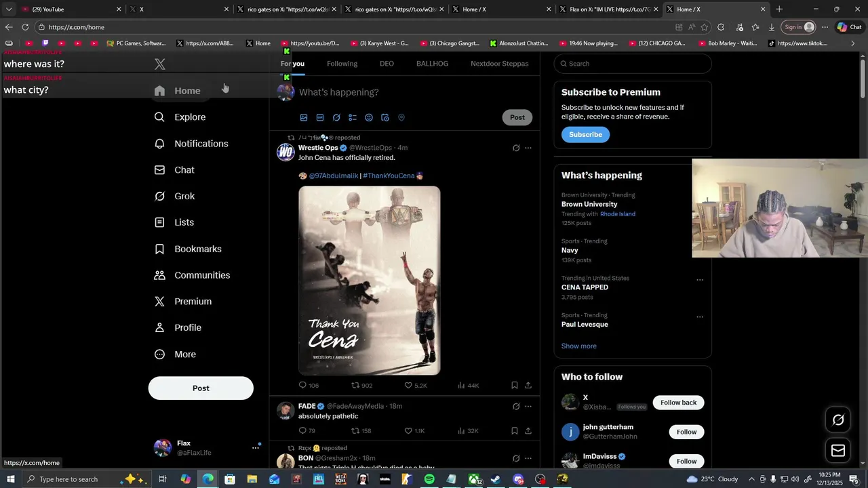Add a poll in composer
The image size is (868, 488).
[x=353, y=117]
